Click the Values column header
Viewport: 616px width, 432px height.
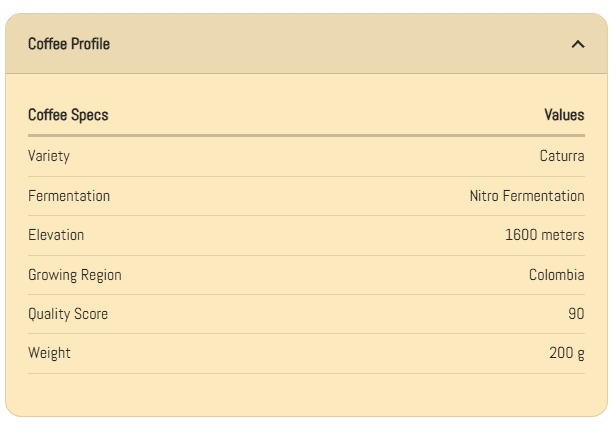pos(564,115)
